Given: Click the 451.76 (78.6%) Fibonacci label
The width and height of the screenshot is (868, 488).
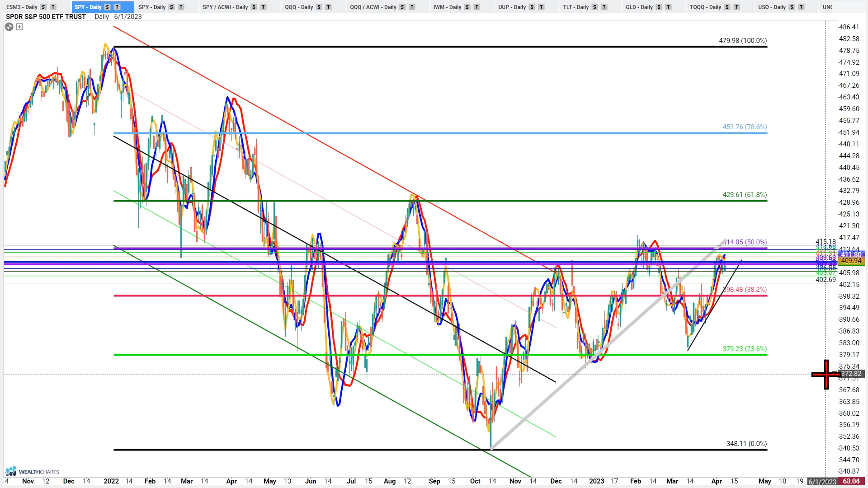Looking at the screenshot, I should (x=745, y=127).
